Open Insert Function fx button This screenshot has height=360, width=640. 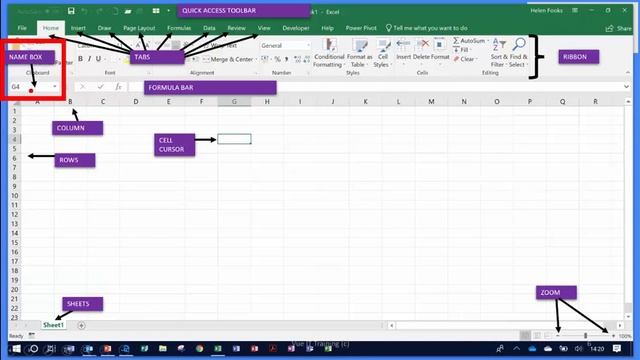[118, 87]
